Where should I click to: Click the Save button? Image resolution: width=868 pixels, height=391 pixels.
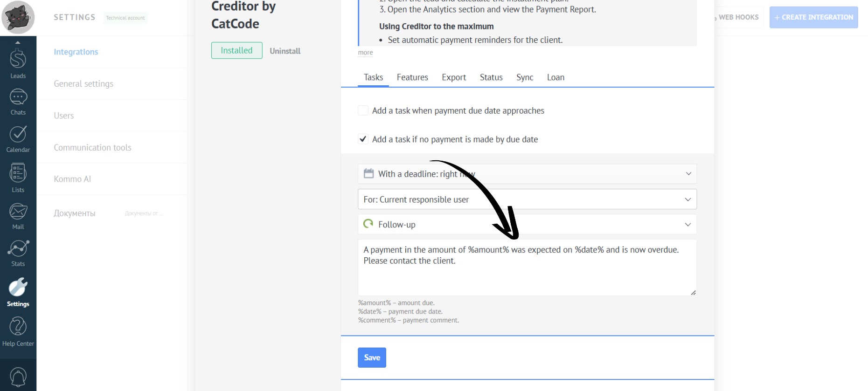tap(372, 357)
